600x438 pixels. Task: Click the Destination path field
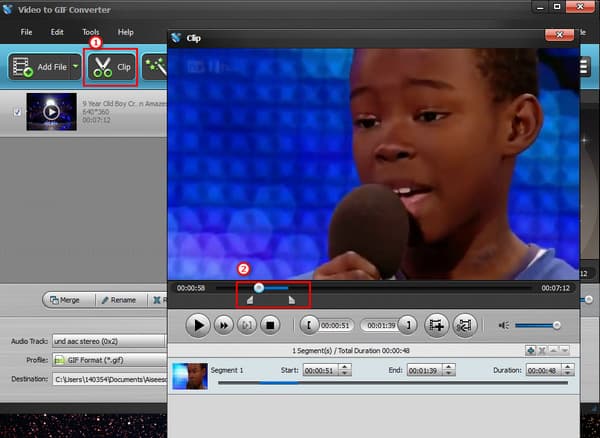tap(109, 379)
